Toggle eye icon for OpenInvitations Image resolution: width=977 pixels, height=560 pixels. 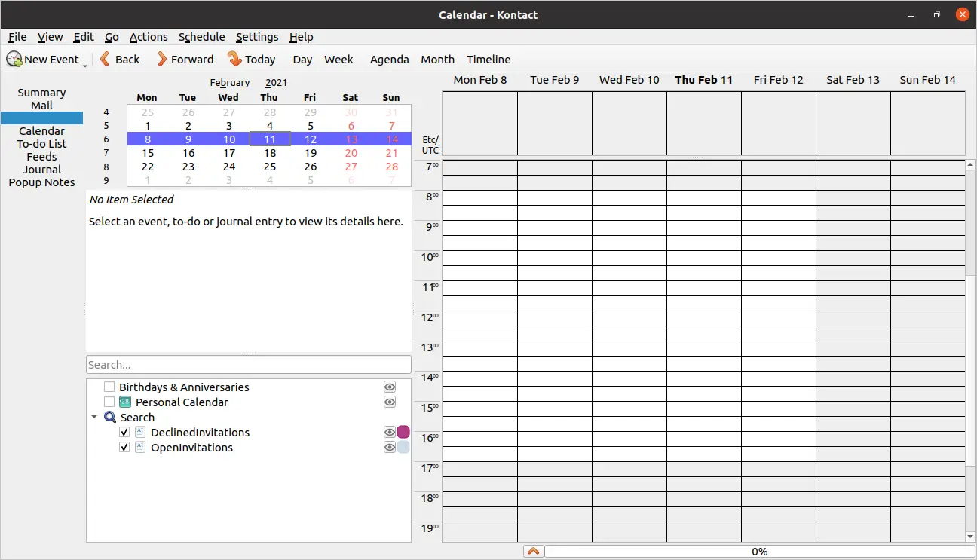[390, 447]
